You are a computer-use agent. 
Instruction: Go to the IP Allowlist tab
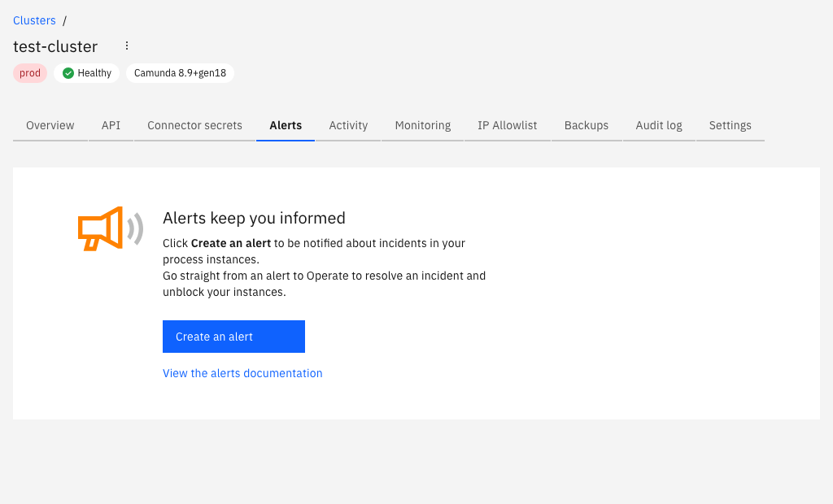(508, 125)
